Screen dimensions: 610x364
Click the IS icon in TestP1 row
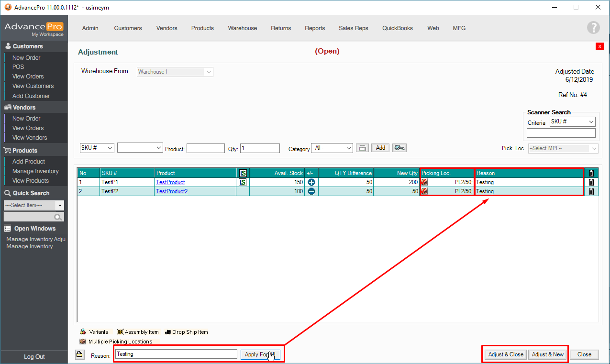coord(243,182)
